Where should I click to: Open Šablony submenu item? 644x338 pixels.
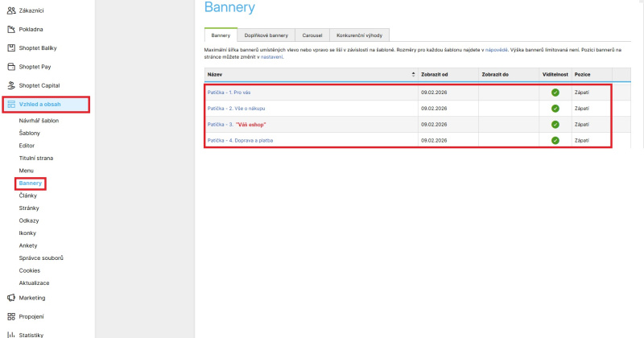pyautogui.click(x=30, y=133)
